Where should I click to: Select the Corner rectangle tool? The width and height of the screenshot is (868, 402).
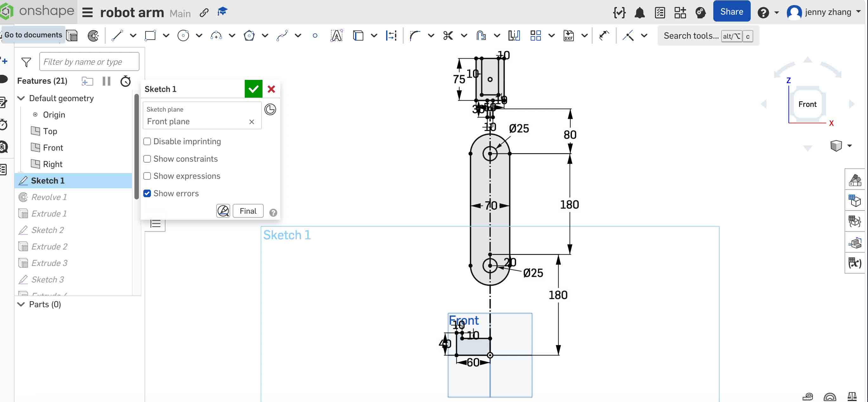[x=150, y=36]
